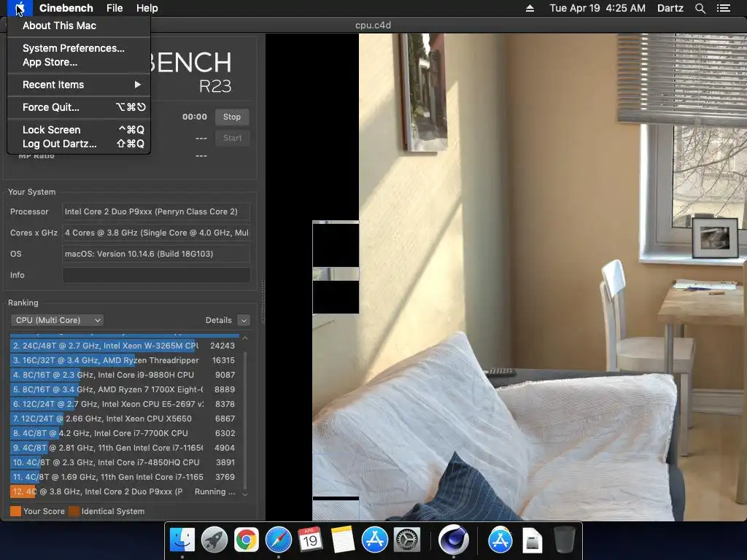Open the Cinebench application menu

(x=66, y=8)
